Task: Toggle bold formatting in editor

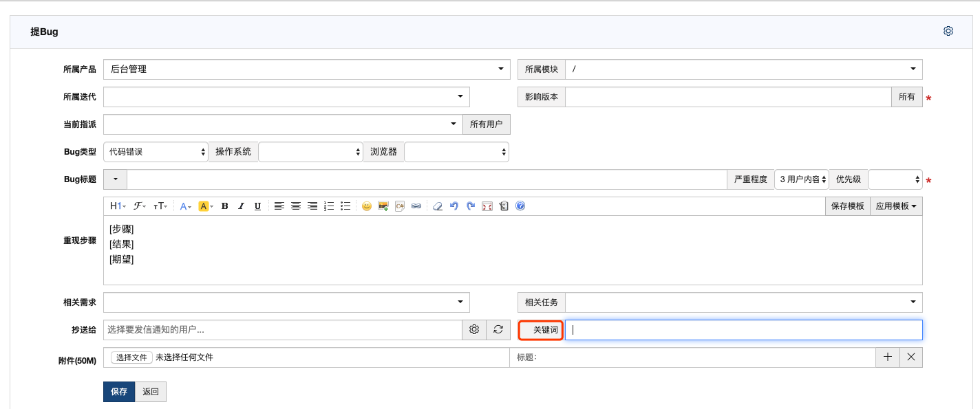Action: [x=225, y=206]
